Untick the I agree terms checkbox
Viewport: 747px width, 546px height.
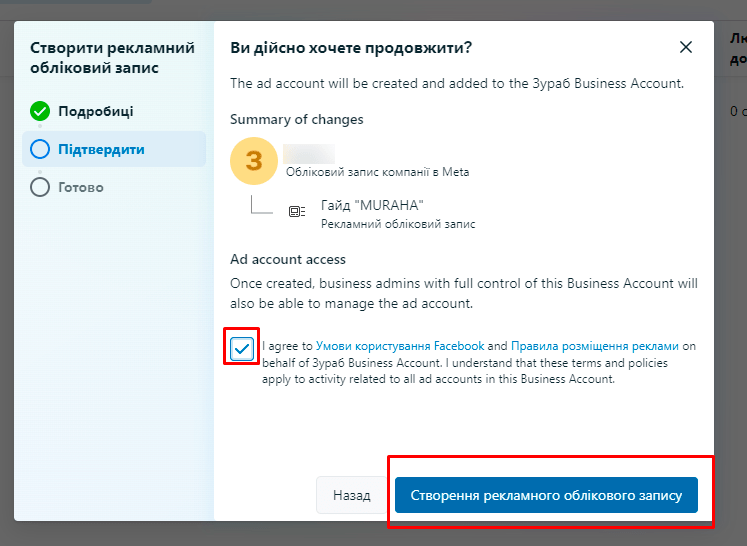tap(242, 349)
